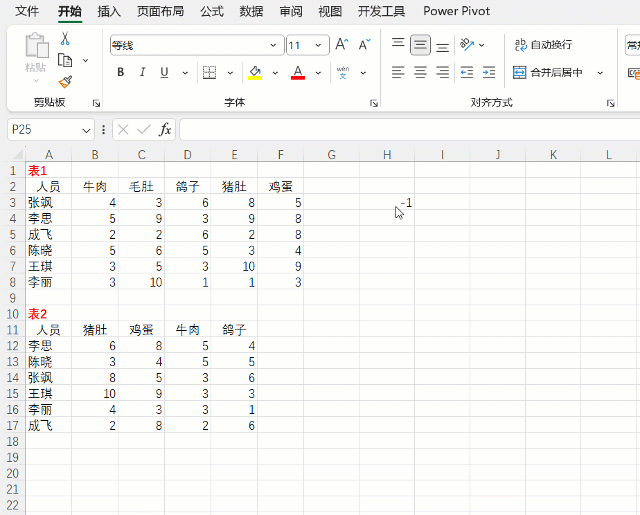Viewport: 640px width, 515px height.
Task: Open the 开发工具 Developer tab
Action: [x=381, y=11]
